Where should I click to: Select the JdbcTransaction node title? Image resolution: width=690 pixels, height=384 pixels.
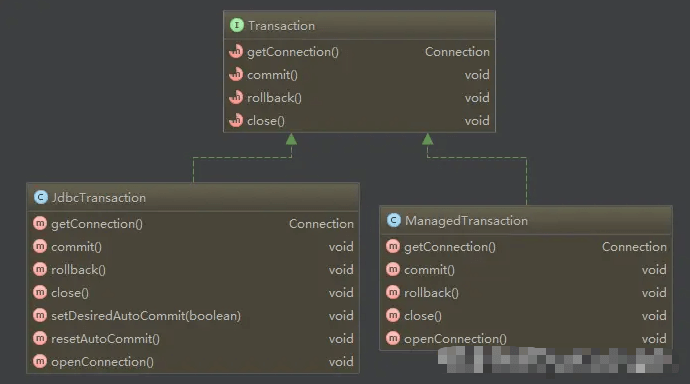coord(99,198)
